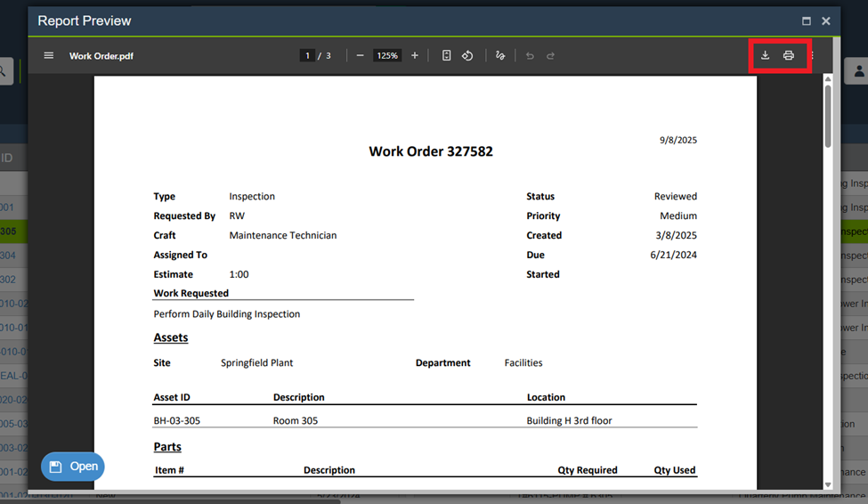Close the Report Preview dialog
868x504 pixels.
click(x=826, y=20)
